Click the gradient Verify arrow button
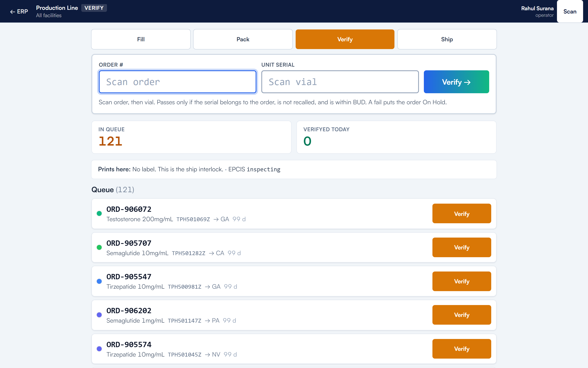 (x=456, y=82)
